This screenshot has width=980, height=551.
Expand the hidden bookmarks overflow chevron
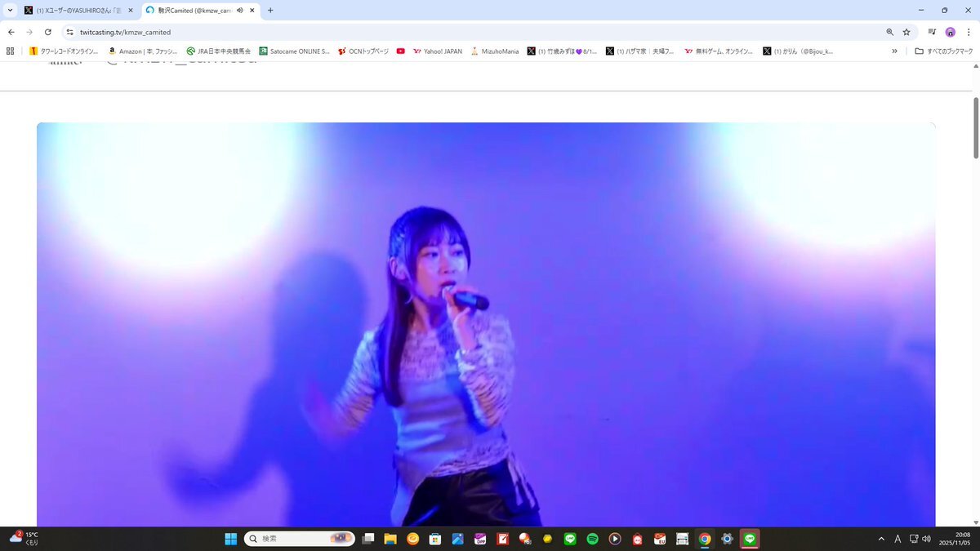point(894,51)
